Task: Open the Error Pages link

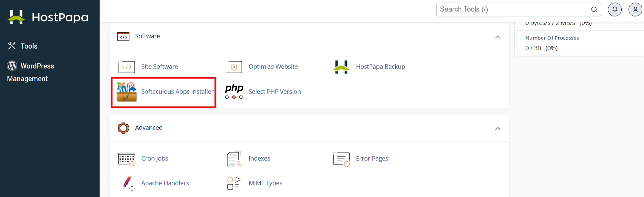Action: tap(372, 158)
